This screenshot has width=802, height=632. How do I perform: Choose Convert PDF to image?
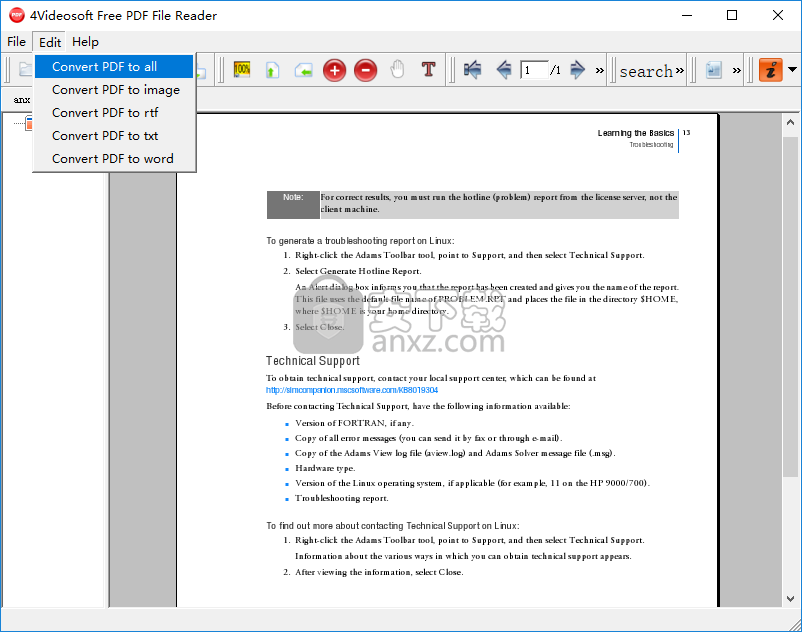114,89
